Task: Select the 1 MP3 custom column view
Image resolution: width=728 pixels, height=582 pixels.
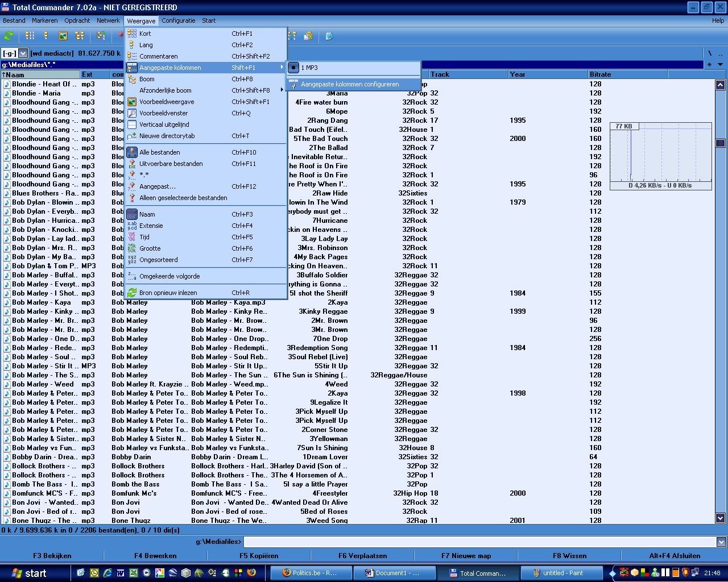Action: click(354, 68)
